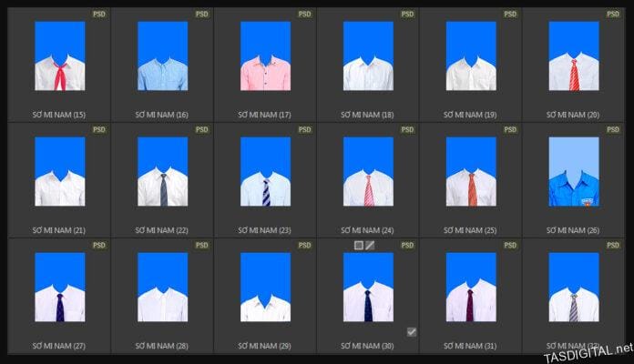Viewport: 634px width, 364px height.
Task: Select the white shirt thumbnail SƠ MI NAM (19)
Action: [471, 56]
